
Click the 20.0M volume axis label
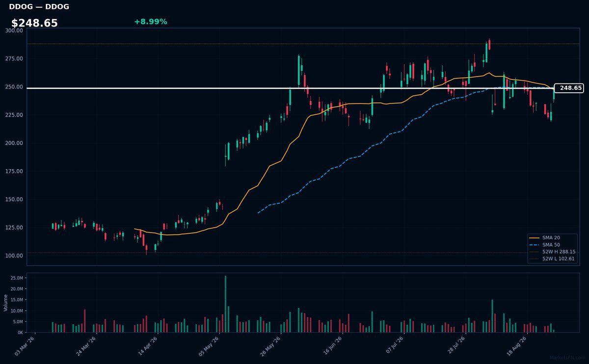pos(17,289)
